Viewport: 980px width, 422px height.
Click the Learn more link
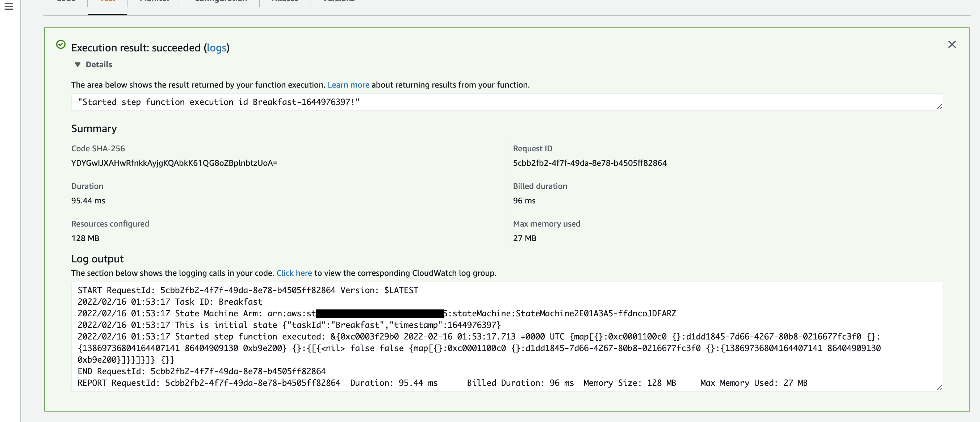coord(348,84)
